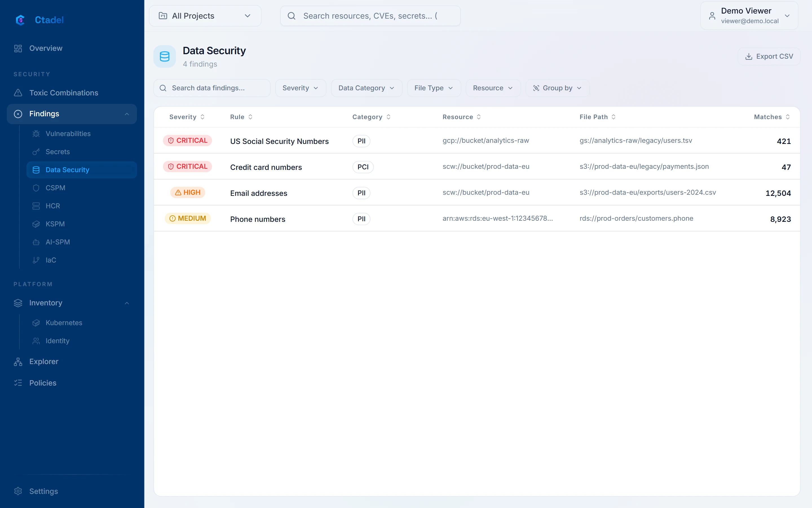This screenshot has height=508, width=812.
Task: Click the Ctadel logo icon
Action: tap(20, 20)
